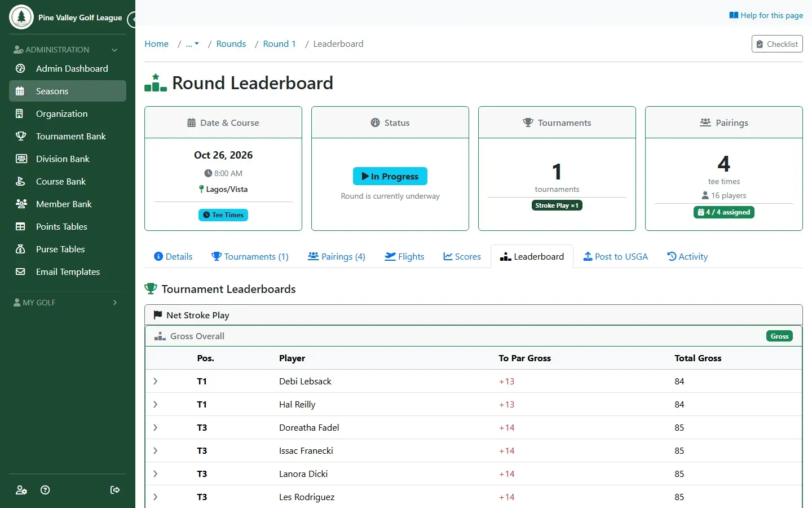Image resolution: width=812 pixels, height=508 pixels.
Task: Open Admin Dashboard from the sidebar
Action: 68,68
